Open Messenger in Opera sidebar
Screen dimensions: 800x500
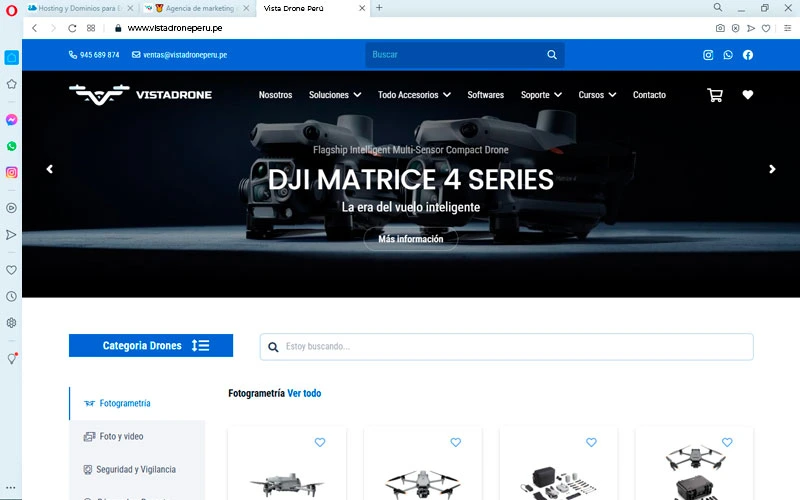coord(11,119)
